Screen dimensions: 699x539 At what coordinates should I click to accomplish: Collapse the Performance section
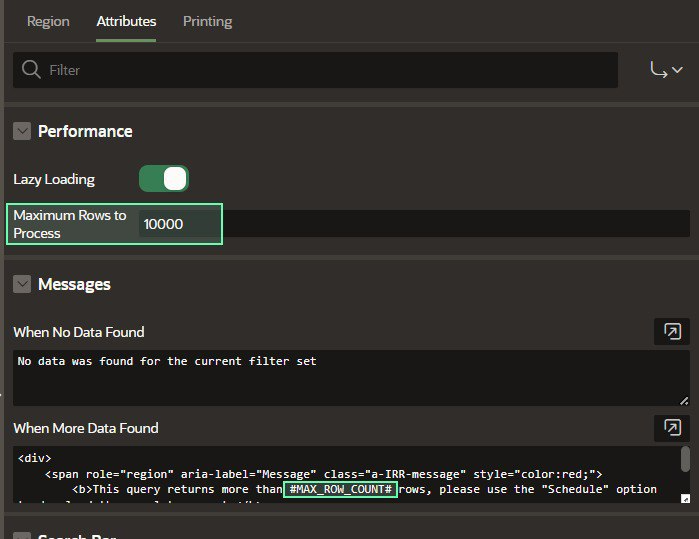coord(22,131)
